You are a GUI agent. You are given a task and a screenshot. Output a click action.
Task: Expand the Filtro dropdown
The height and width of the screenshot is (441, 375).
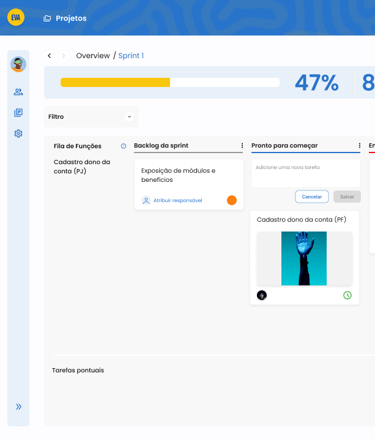click(91, 117)
